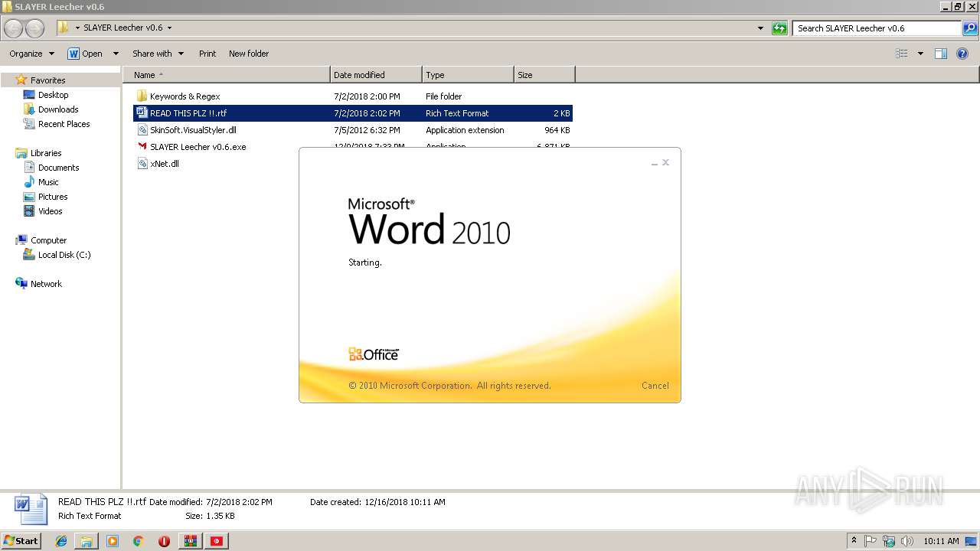Click the red flag taskbar icon
Viewport: 980px width, 551px height.
217,541
